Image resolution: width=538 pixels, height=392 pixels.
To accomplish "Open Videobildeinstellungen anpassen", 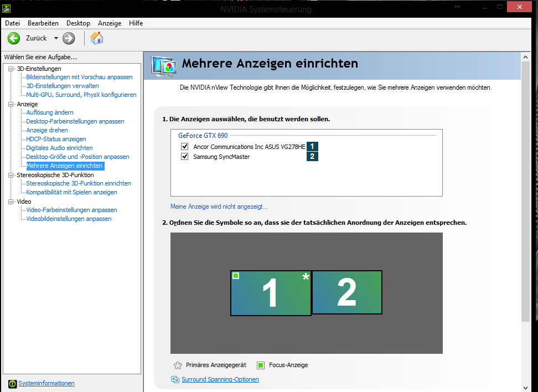I will pyautogui.click(x=69, y=219).
